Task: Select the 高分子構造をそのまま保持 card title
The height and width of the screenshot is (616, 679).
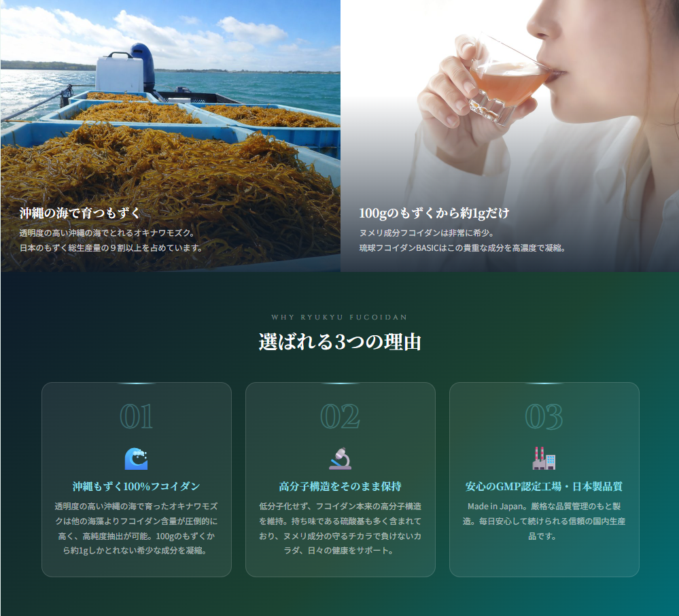Action: (340, 487)
